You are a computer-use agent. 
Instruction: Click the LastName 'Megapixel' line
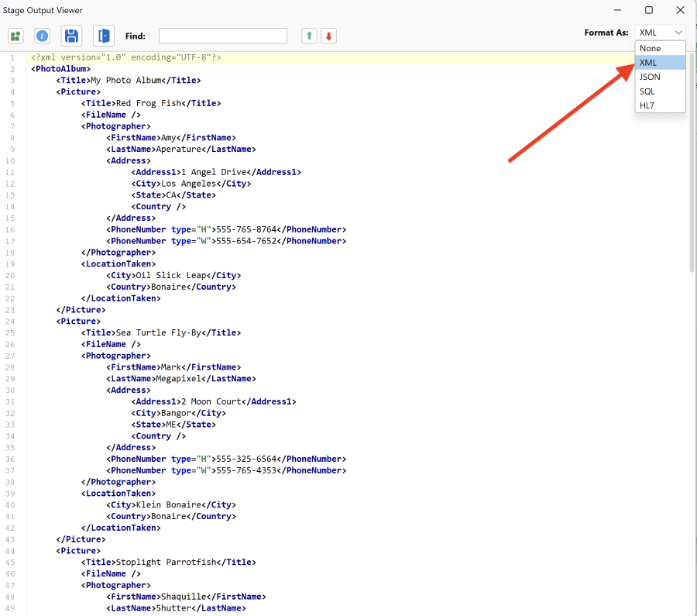pyautogui.click(x=181, y=379)
